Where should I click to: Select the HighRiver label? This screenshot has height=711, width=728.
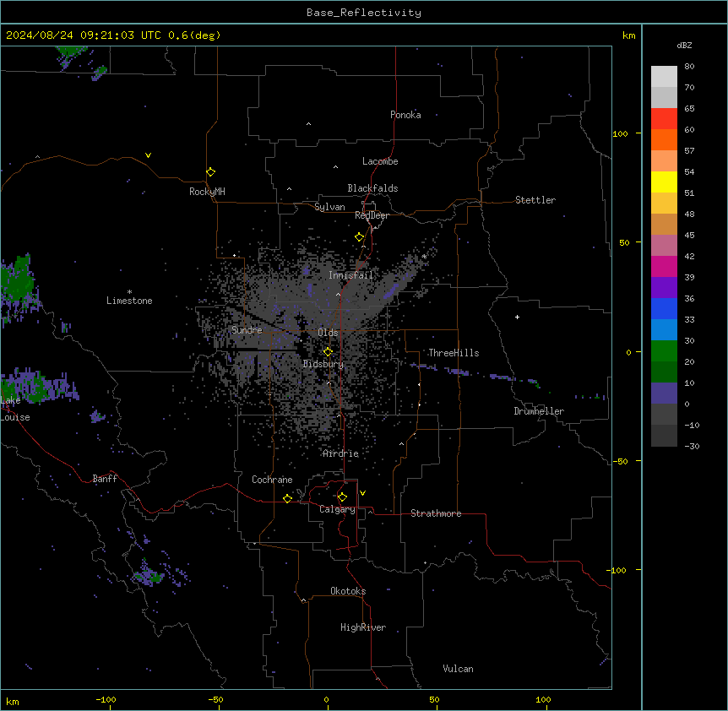363,627
